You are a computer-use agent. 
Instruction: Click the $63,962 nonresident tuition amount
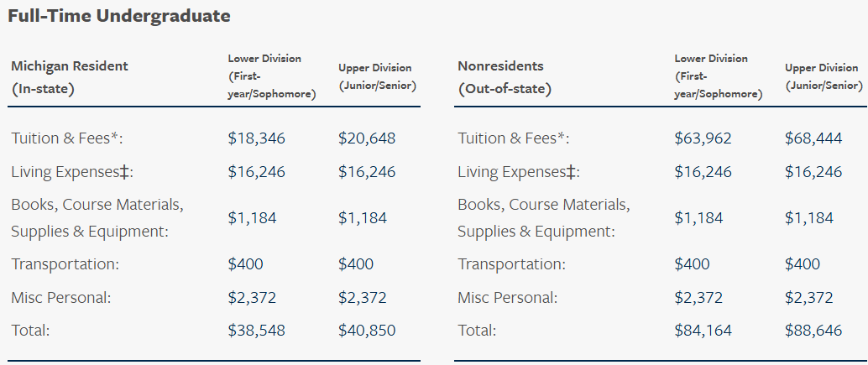coord(703,138)
